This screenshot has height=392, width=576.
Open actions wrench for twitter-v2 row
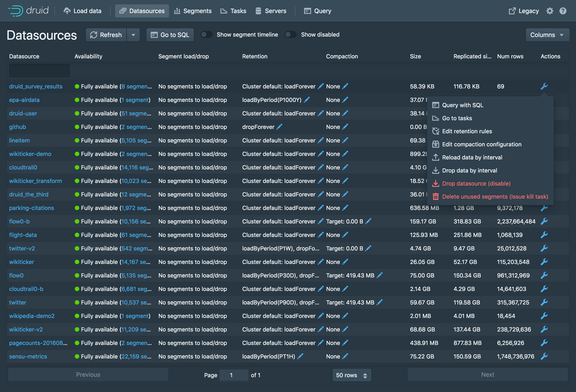pos(544,248)
